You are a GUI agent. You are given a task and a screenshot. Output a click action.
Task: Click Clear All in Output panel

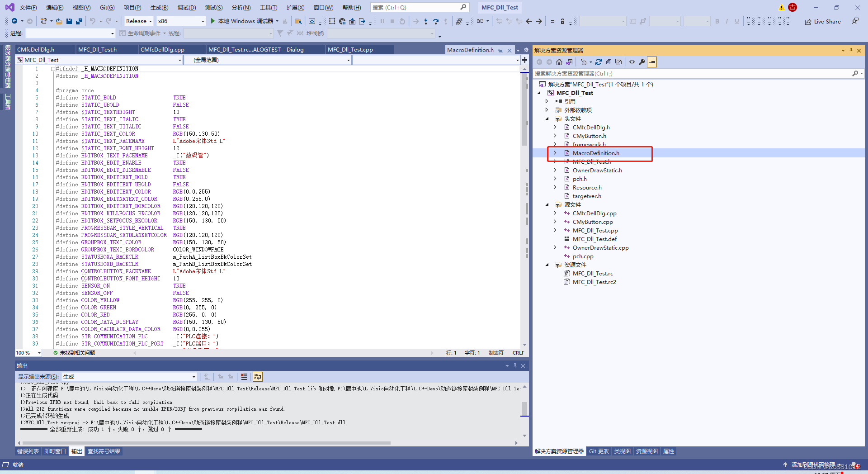point(244,377)
